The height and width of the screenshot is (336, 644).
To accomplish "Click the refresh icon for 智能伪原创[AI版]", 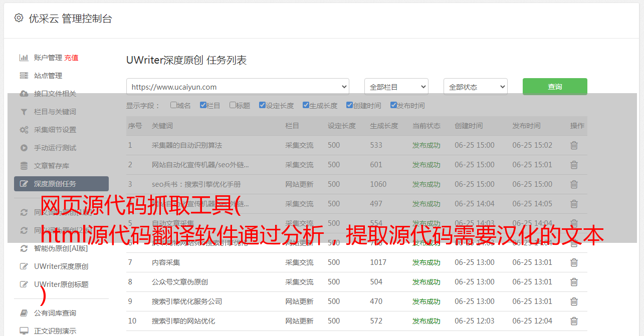I will 24,248.
